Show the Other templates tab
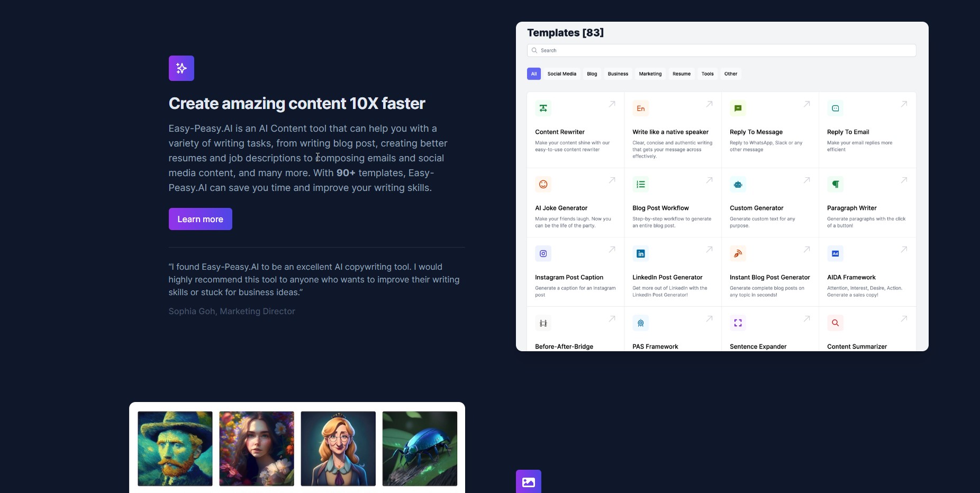This screenshot has width=980, height=493. coord(731,74)
